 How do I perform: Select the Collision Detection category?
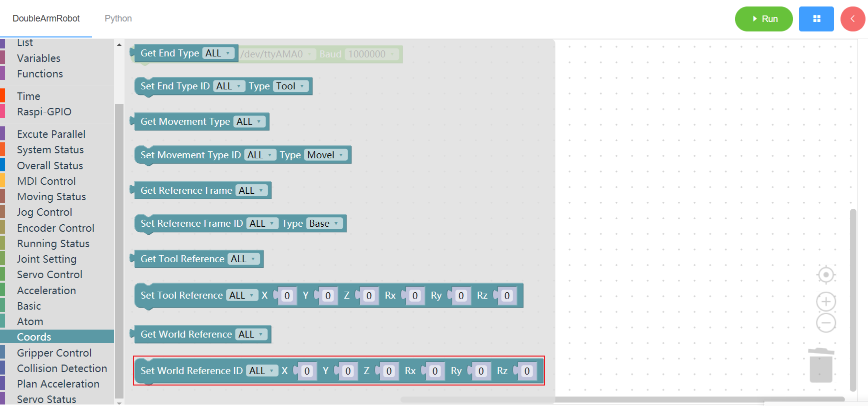[57, 368]
